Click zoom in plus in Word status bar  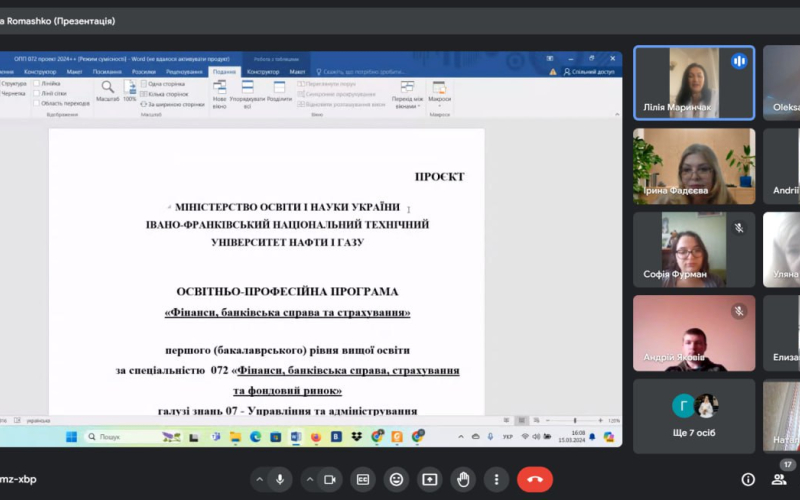601,420
